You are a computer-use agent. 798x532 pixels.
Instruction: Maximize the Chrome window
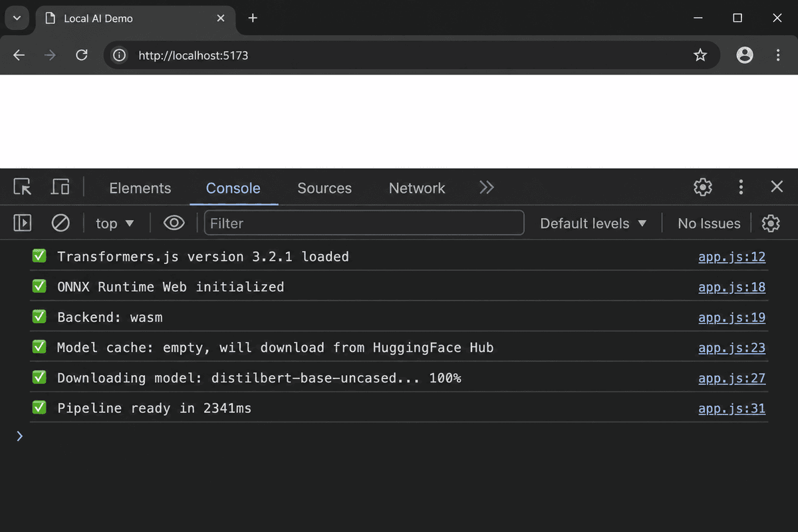coord(737,19)
